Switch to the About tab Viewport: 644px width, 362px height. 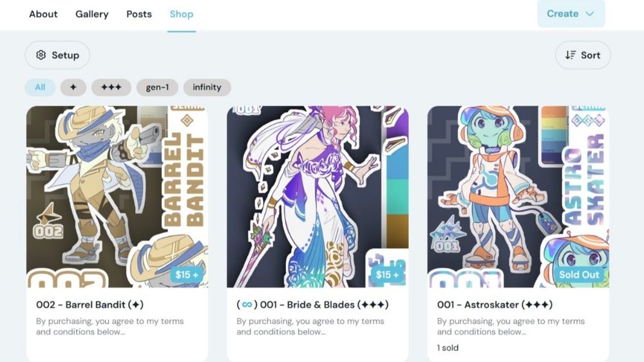tap(43, 14)
